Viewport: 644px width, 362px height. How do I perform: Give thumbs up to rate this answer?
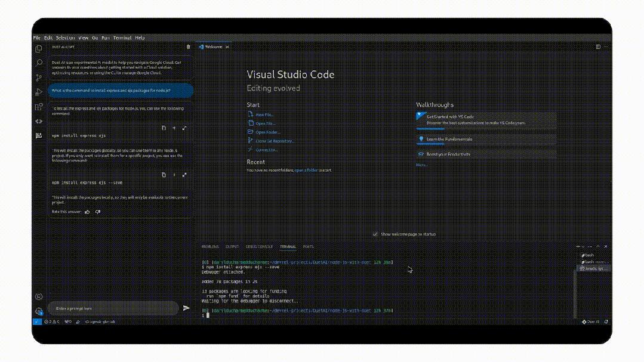[x=88, y=211]
